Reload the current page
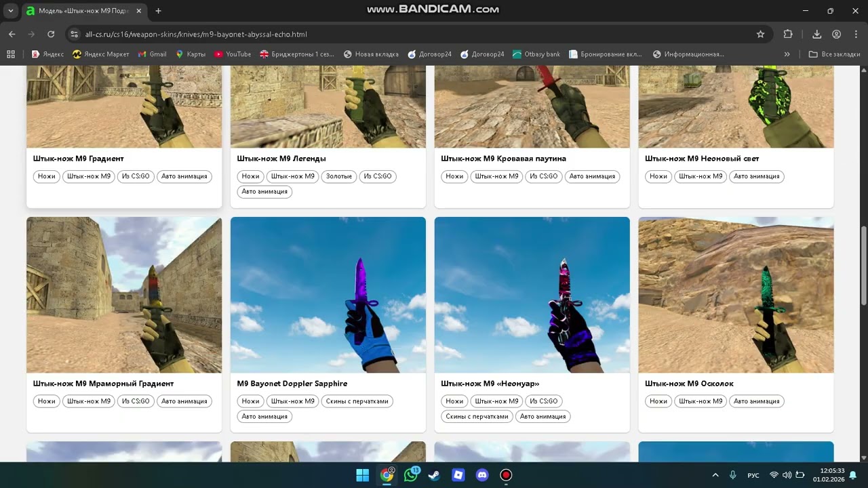The image size is (868, 488). [51, 34]
